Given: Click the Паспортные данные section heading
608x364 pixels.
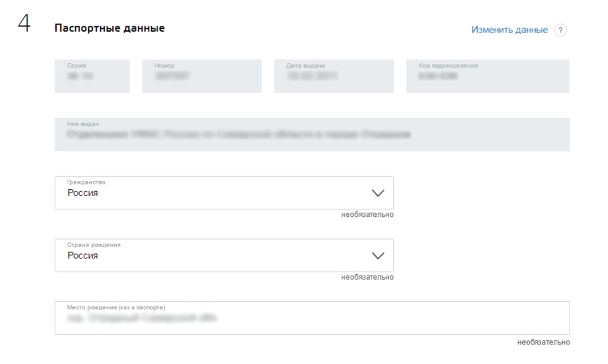Looking at the screenshot, I should coord(109,28).
